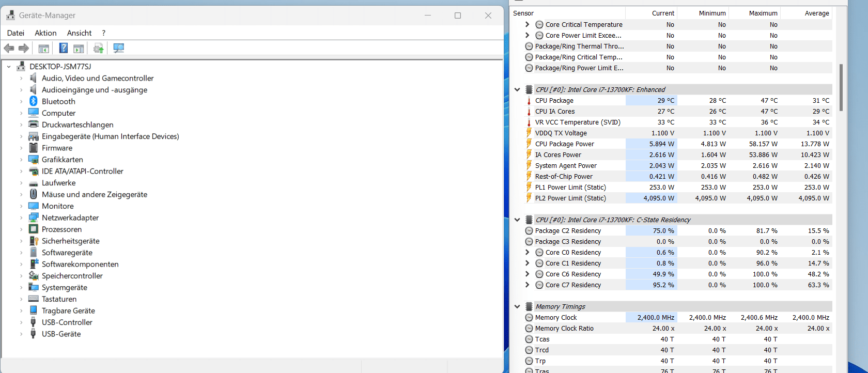Click the Mäuse und andere Zeigegeräte icon
The width and height of the screenshot is (868, 373).
34,194
